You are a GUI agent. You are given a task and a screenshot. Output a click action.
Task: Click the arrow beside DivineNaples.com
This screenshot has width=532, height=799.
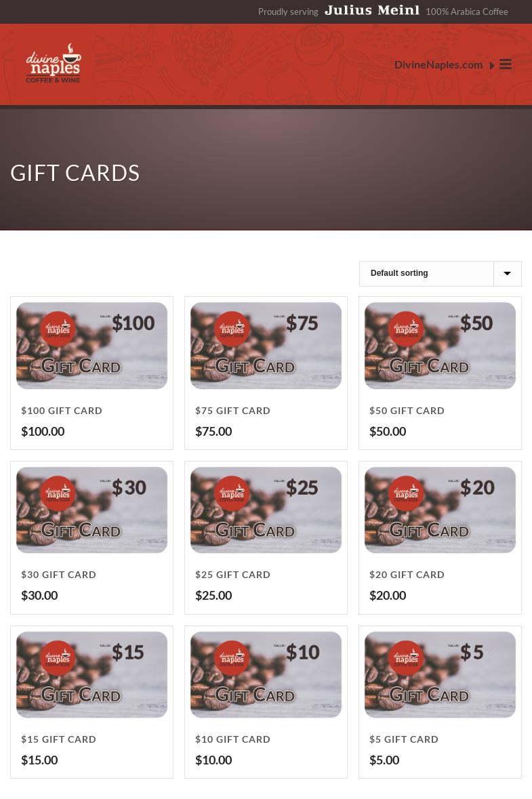click(x=492, y=65)
